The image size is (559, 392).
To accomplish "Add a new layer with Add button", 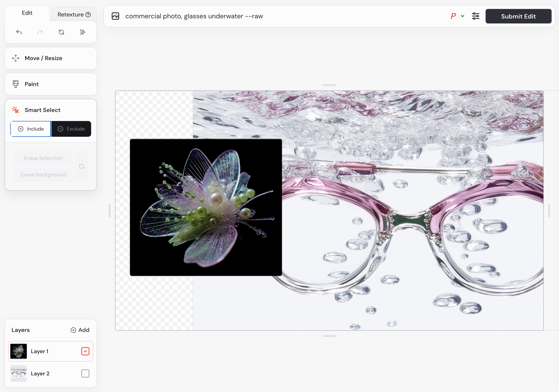I will tap(80, 330).
